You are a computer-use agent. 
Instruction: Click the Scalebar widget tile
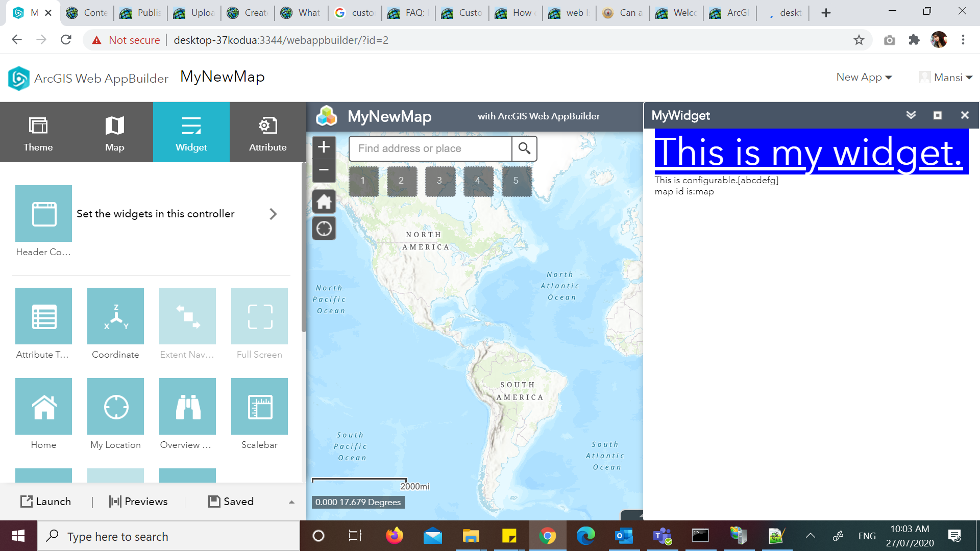coord(259,406)
